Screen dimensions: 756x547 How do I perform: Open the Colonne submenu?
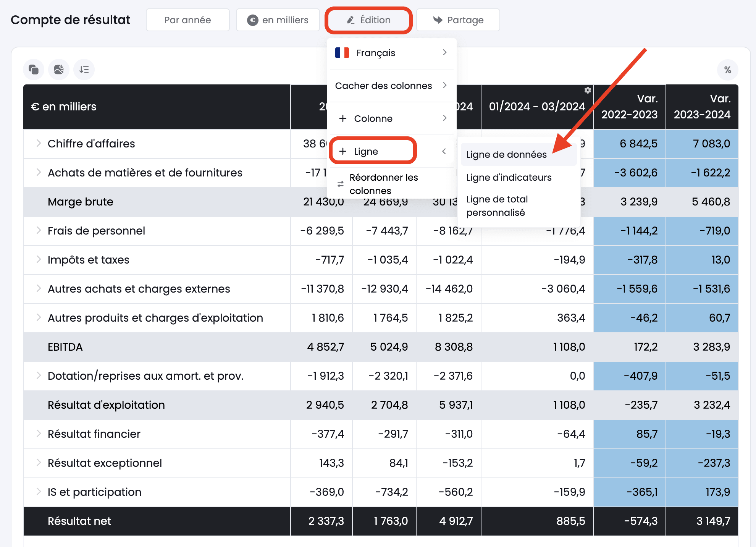pos(391,118)
